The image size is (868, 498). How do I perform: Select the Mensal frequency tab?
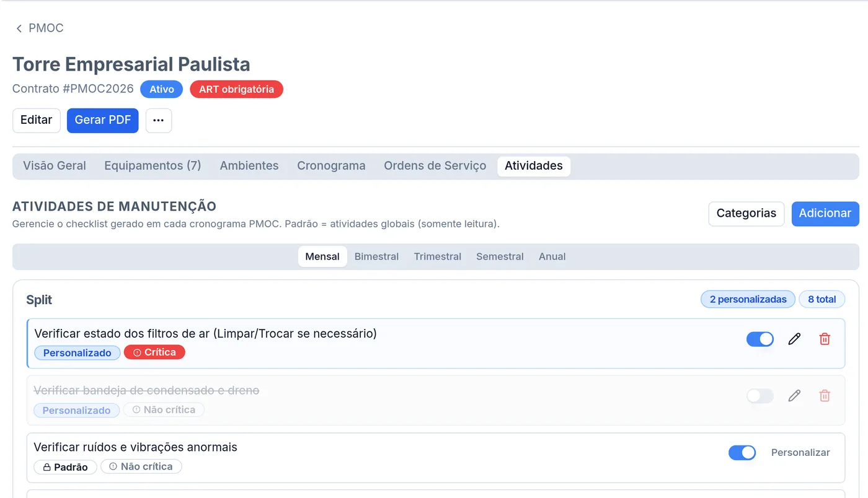click(x=322, y=256)
